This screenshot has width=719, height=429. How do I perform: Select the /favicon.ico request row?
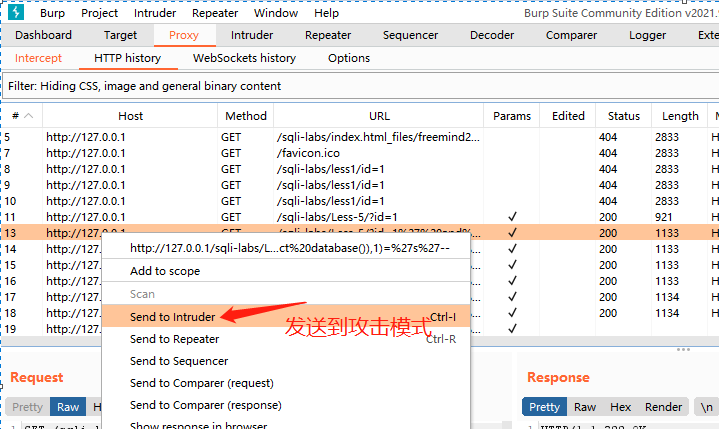(360, 153)
